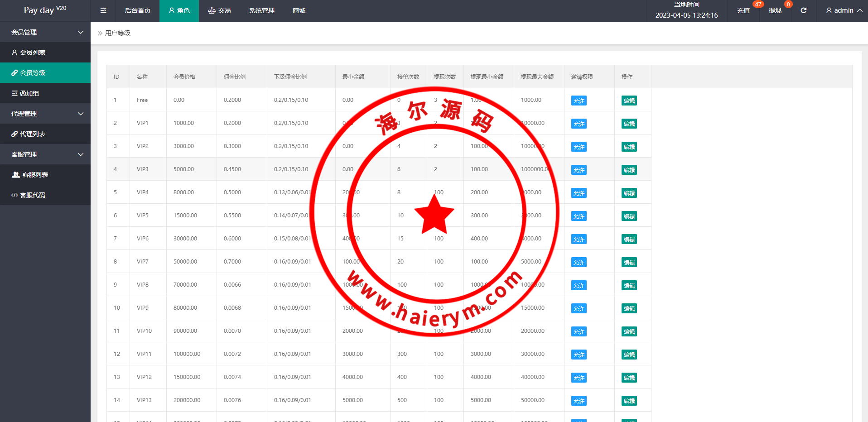Click the refresh icon in top bar
Image resolution: width=868 pixels, height=422 pixels.
coord(803,10)
